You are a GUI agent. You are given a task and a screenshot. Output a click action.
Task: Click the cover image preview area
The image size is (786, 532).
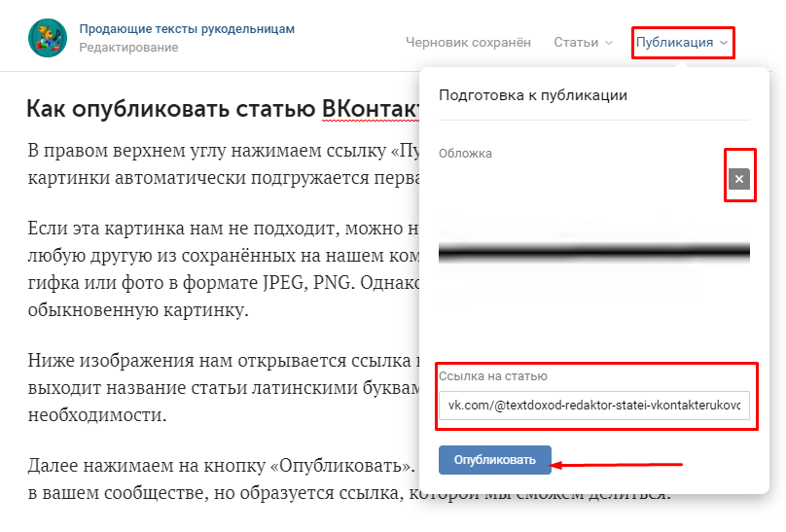point(594,253)
